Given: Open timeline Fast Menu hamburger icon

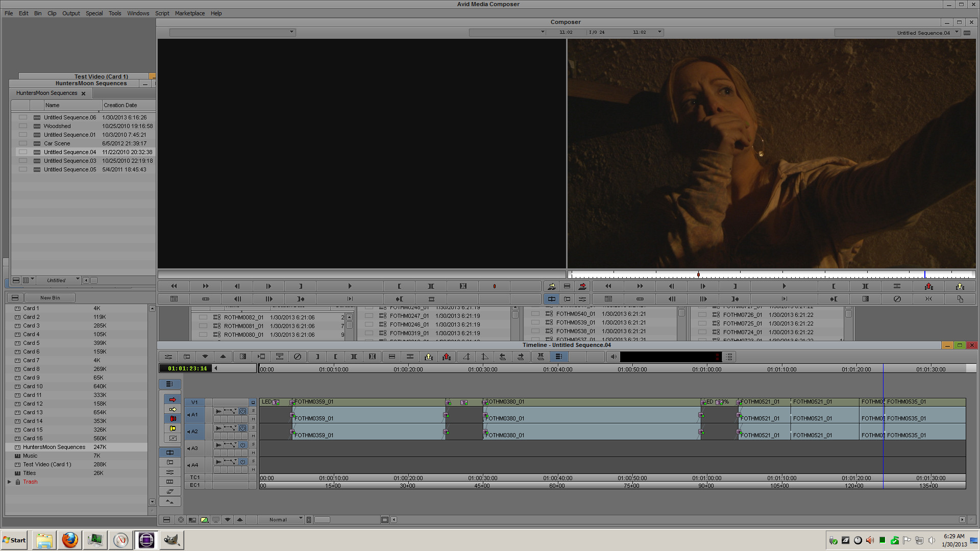Looking at the screenshot, I should pos(166,519).
